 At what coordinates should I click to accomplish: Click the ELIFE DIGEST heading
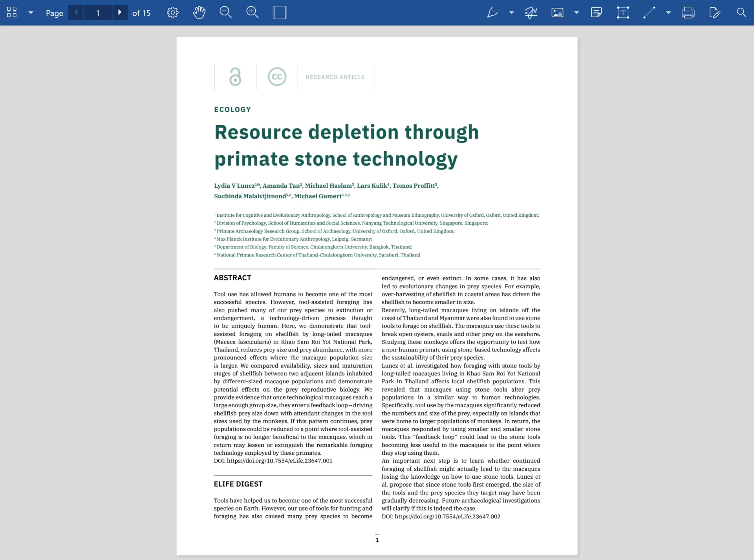click(x=238, y=484)
